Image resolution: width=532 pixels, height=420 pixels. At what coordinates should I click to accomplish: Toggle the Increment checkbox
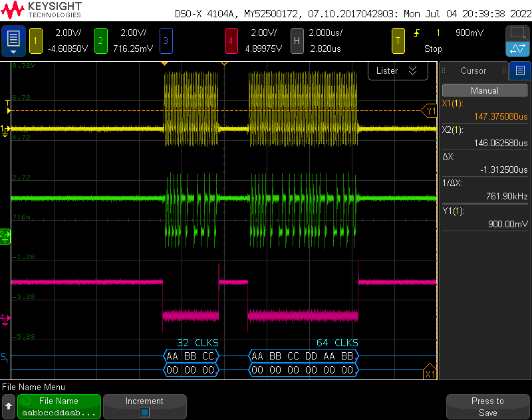(x=144, y=412)
